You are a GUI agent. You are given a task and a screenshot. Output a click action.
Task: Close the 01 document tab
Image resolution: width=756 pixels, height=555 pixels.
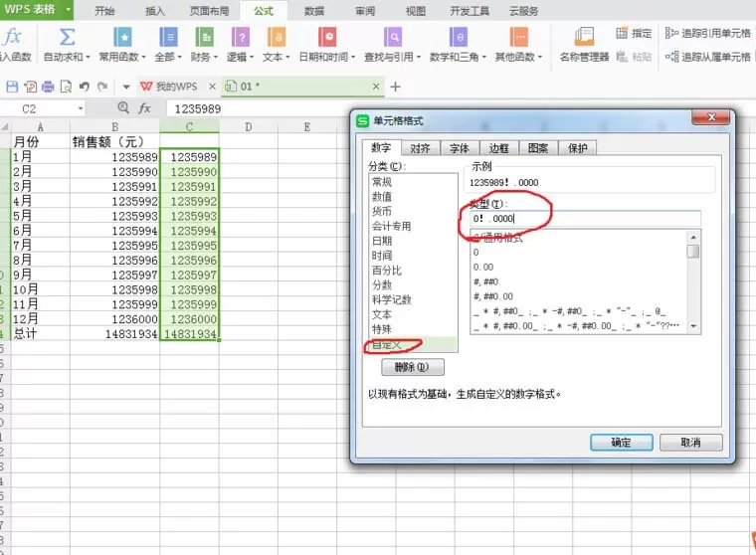(376, 87)
